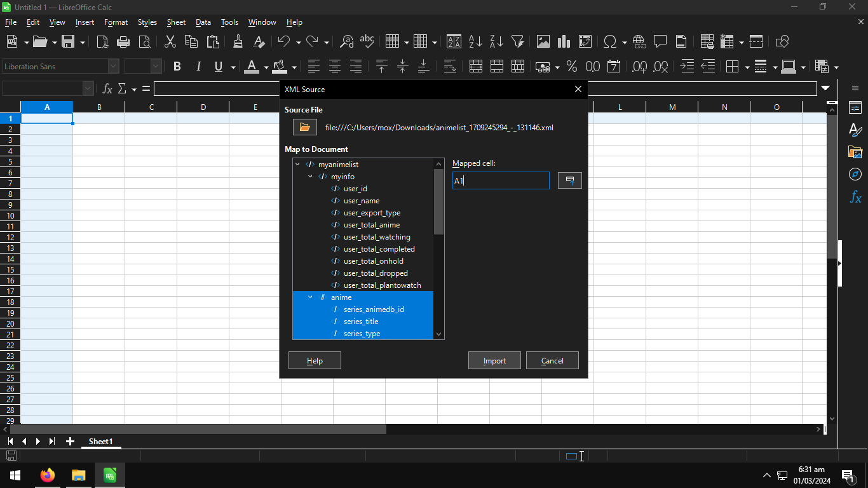The height and width of the screenshot is (488, 868).
Task: Toggle bold formatting
Action: 177,66
